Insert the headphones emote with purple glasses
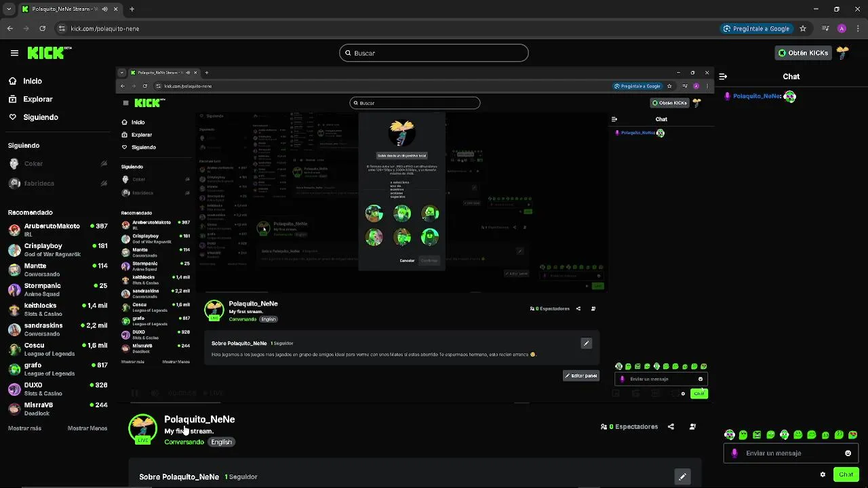This screenshot has width=868, height=488. [730, 435]
